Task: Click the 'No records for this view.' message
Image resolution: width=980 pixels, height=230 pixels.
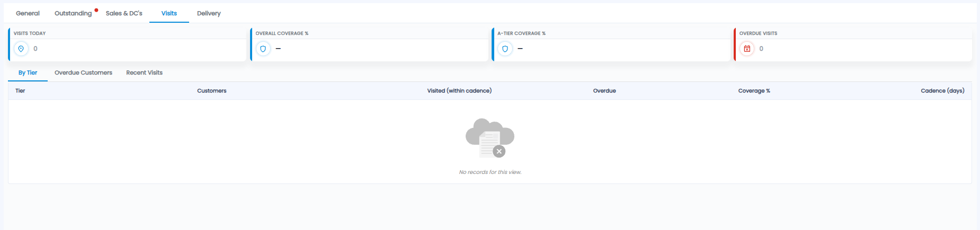Action: coord(490,172)
